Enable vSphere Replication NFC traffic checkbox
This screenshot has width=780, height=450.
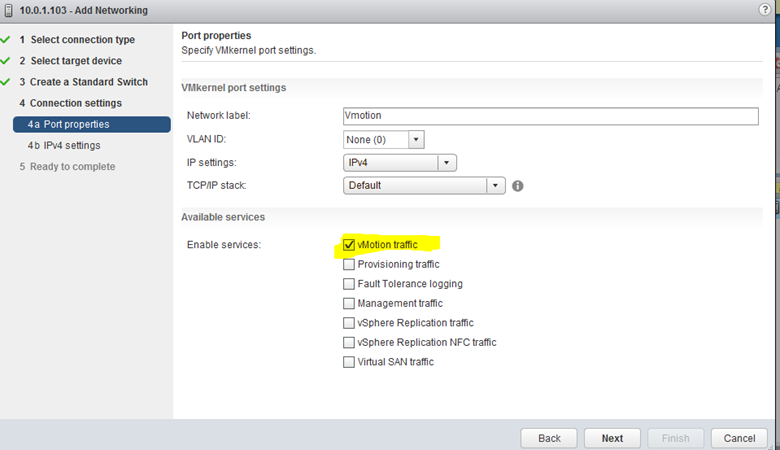click(349, 343)
